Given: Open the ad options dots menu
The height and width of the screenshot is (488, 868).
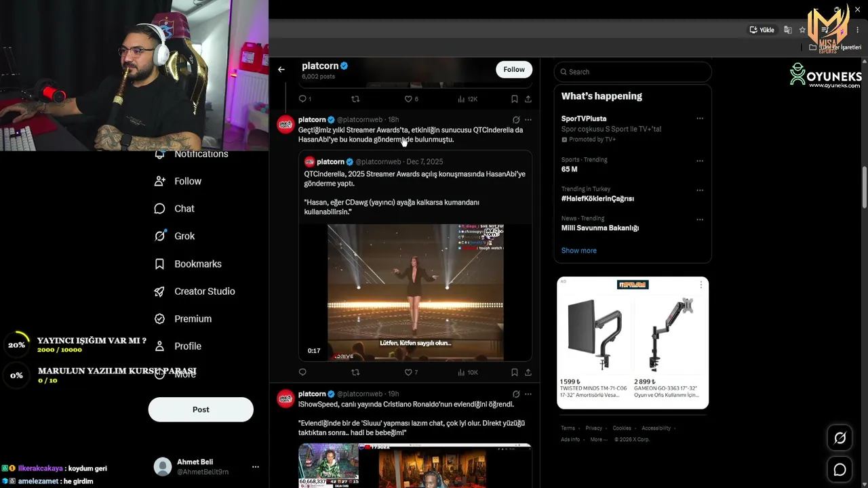Looking at the screenshot, I should [x=701, y=285].
